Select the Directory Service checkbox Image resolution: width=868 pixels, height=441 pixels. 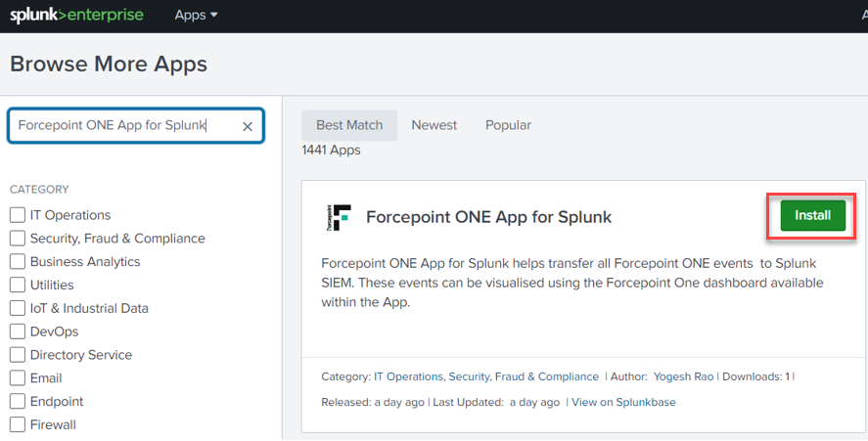pyautogui.click(x=18, y=355)
